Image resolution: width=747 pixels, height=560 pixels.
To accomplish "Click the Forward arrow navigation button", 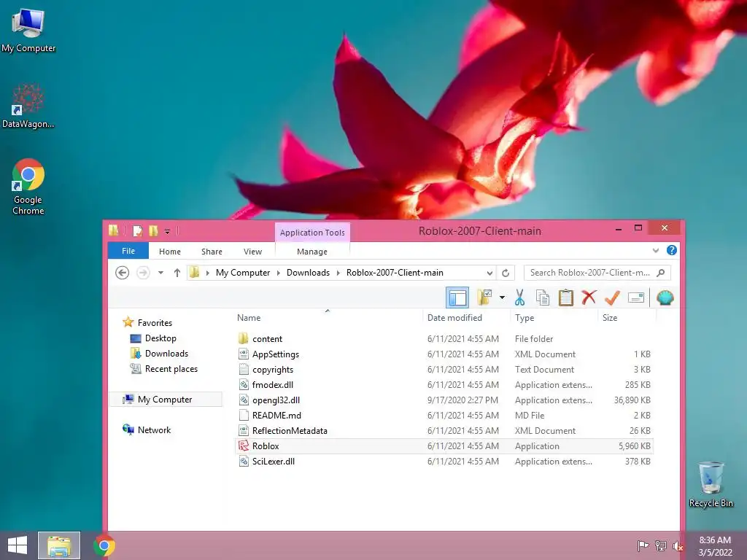I will [x=143, y=273].
